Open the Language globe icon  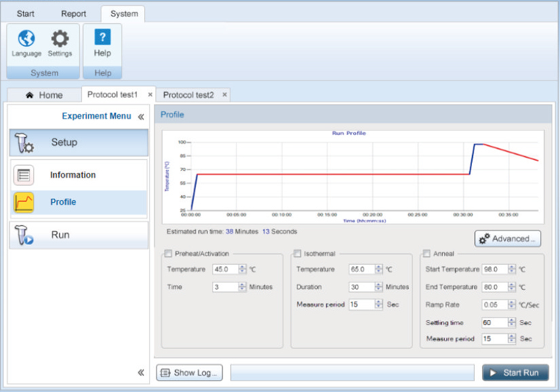tap(26, 38)
